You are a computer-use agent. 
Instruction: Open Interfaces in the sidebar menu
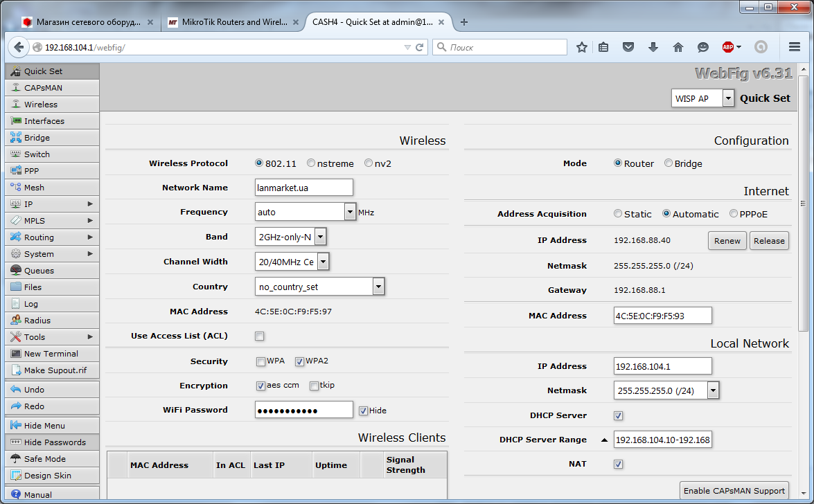(x=44, y=121)
